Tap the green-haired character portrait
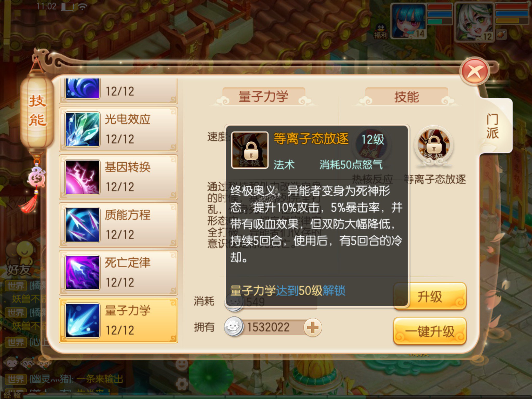This screenshot has height=399, width=532. pos(474,22)
